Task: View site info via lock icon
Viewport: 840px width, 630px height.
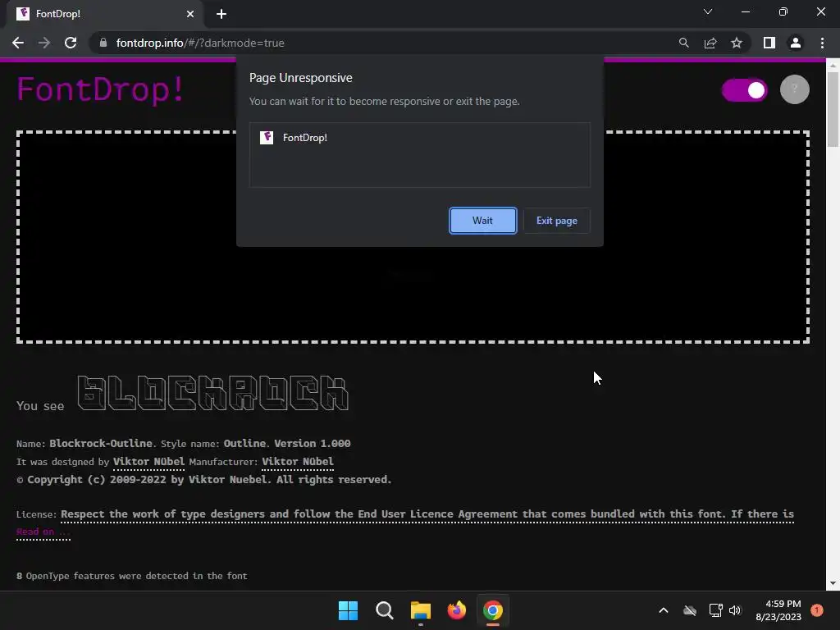Action: [103, 43]
